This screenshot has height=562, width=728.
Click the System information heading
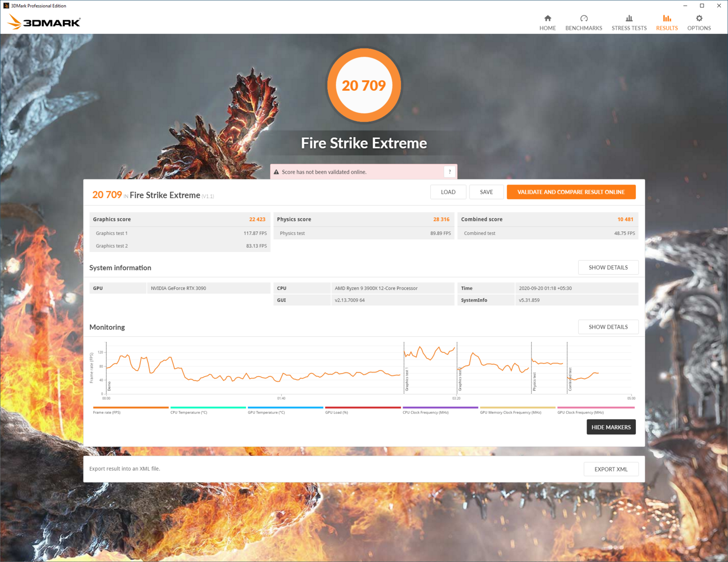pyautogui.click(x=120, y=268)
